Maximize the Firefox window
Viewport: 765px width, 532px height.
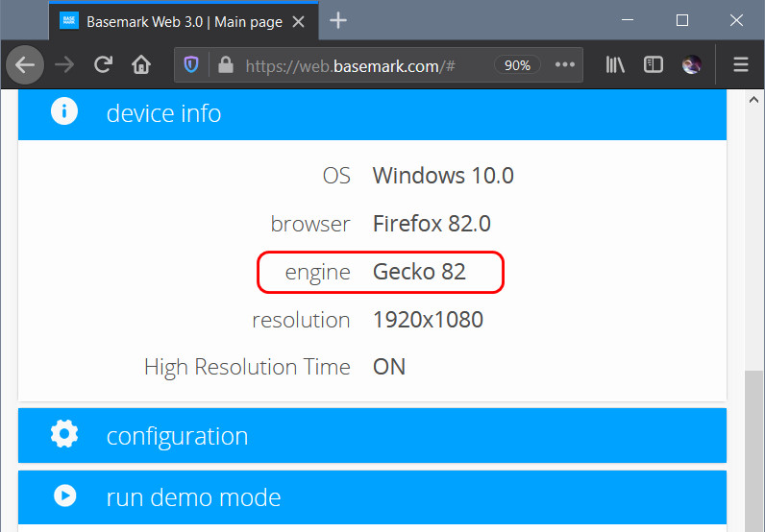point(682,20)
